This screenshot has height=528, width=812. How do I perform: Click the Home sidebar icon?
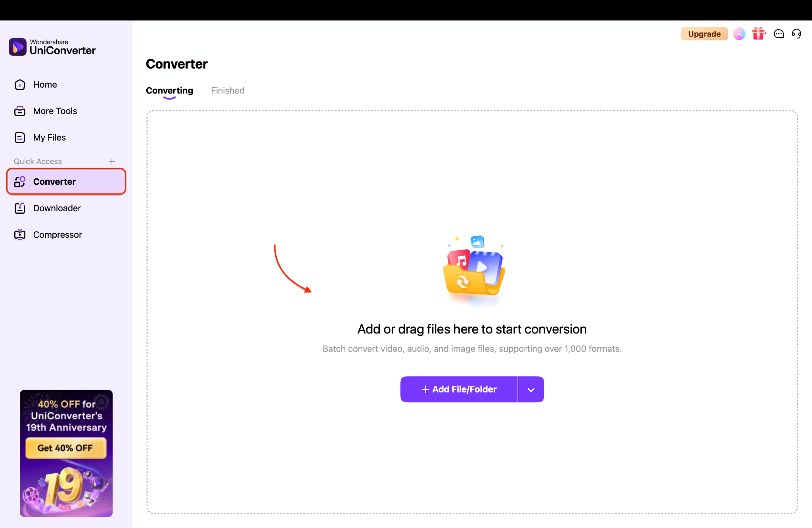(20, 85)
